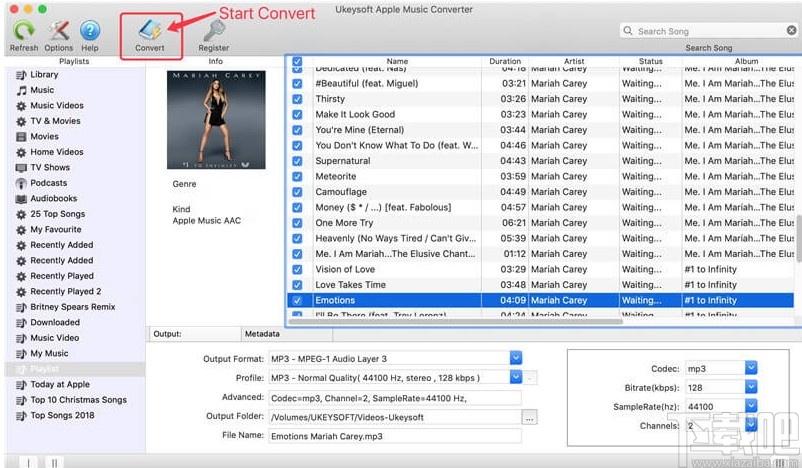Uncheck the Camouflage song checkbox
This screenshot has width=802, height=468.
click(297, 192)
